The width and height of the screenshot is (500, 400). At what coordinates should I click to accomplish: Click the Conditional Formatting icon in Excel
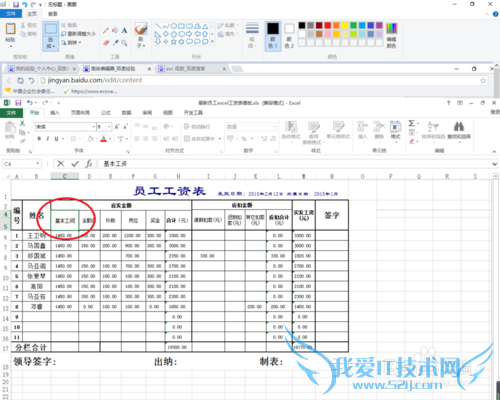(x=291, y=127)
